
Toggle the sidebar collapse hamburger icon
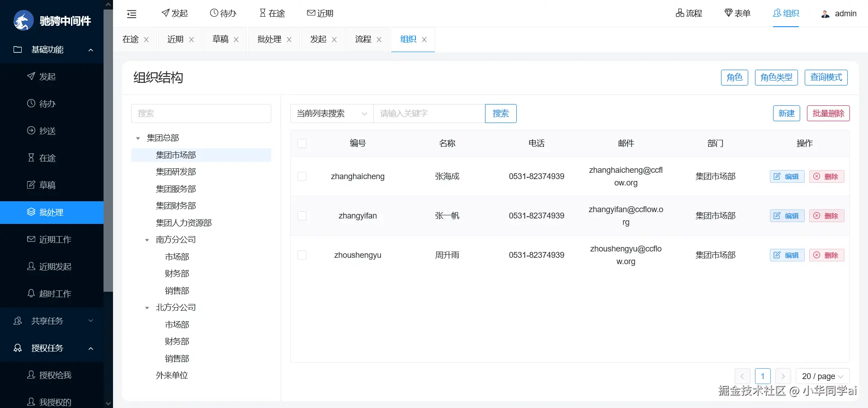coord(132,14)
